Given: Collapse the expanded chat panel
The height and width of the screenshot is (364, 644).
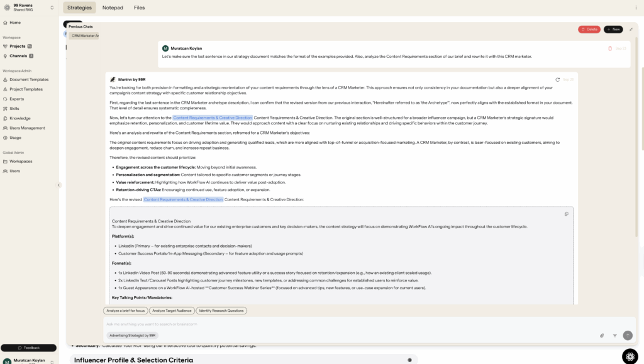Looking at the screenshot, I should [631, 29].
